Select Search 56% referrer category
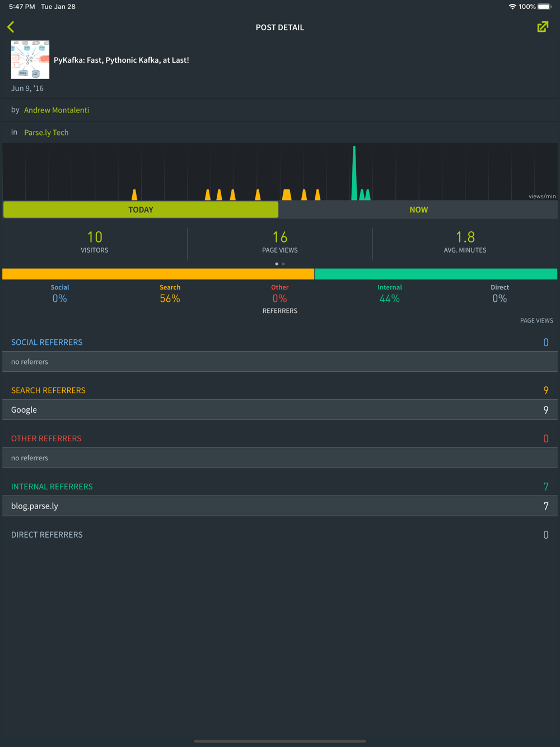 point(170,293)
